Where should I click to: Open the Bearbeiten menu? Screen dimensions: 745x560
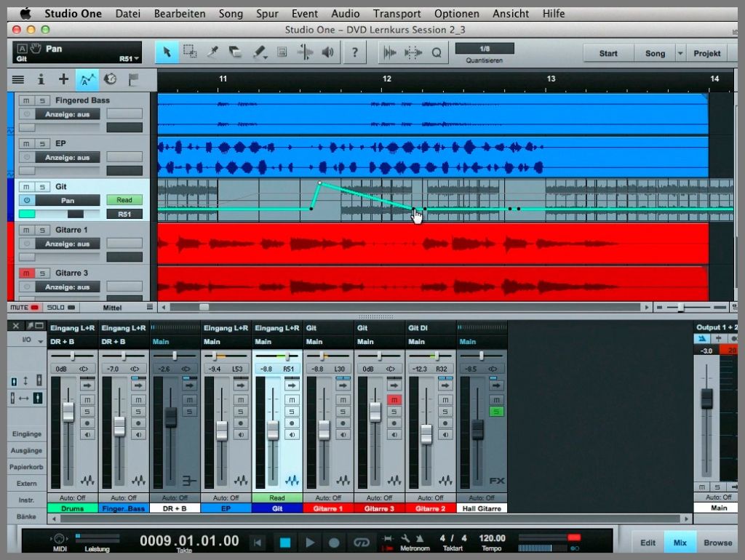180,14
